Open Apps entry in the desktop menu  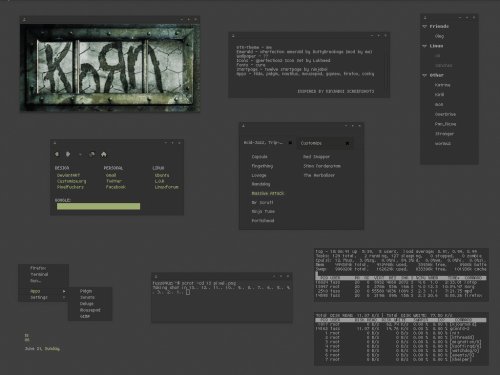click(35, 291)
